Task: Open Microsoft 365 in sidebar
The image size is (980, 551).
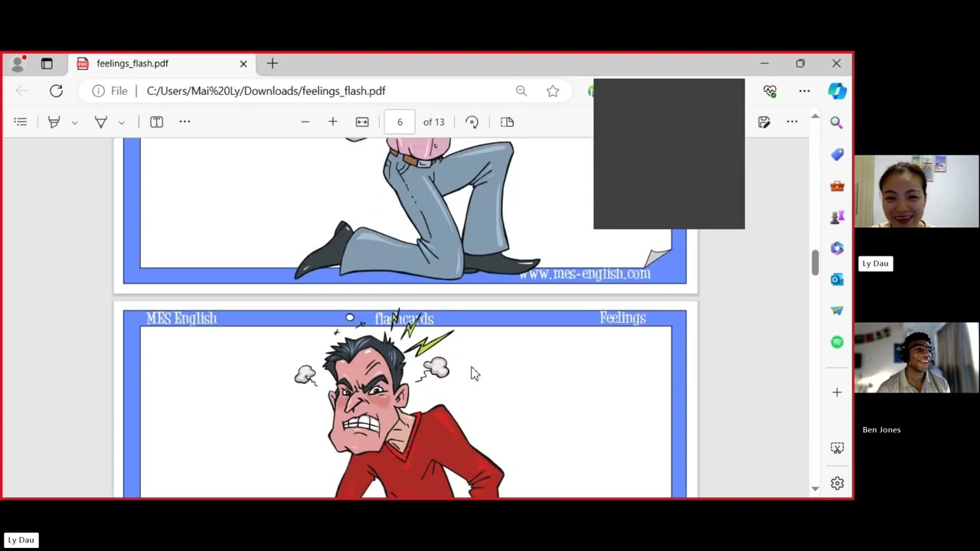Action: (837, 248)
